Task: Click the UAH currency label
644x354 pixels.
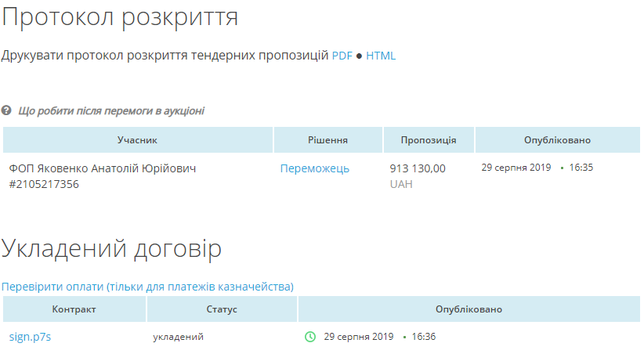Action: pyautogui.click(x=400, y=184)
